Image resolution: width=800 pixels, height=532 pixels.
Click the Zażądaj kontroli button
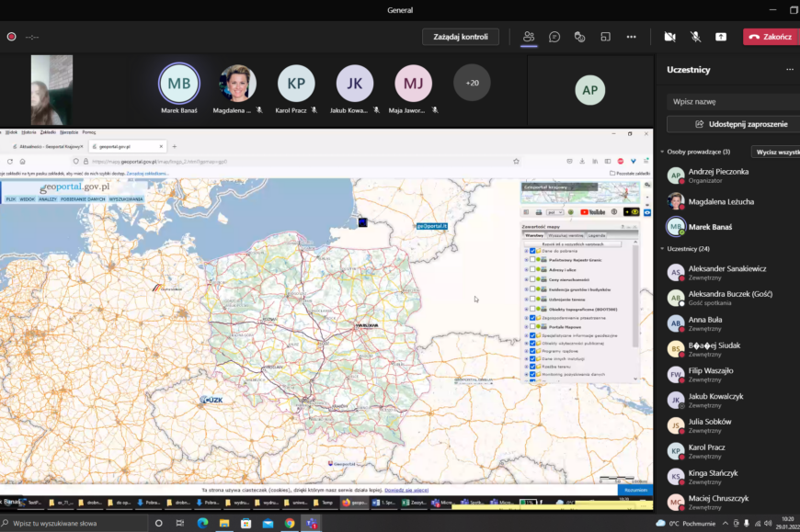(x=460, y=37)
